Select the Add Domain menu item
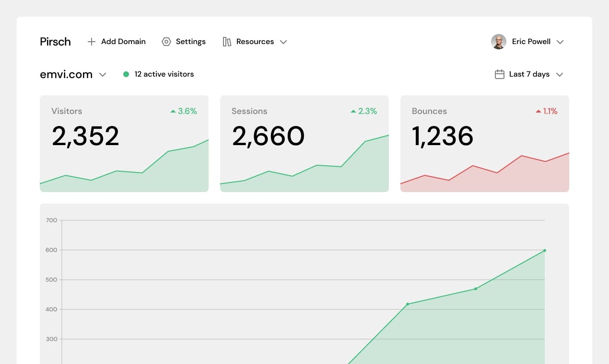609x364 pixels. 123,42
